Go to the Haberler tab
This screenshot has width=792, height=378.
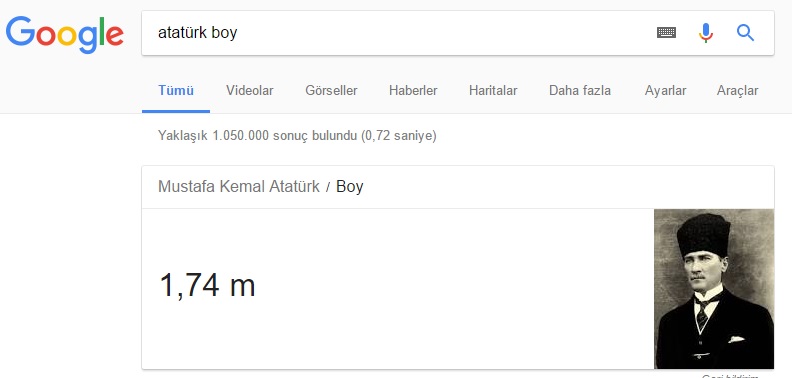point(413,90)
